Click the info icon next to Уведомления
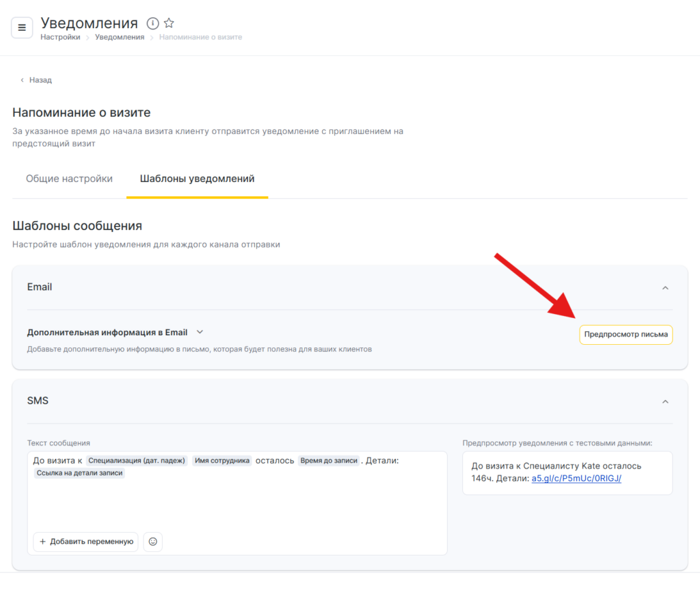700x589 pixels. (153, 24)
